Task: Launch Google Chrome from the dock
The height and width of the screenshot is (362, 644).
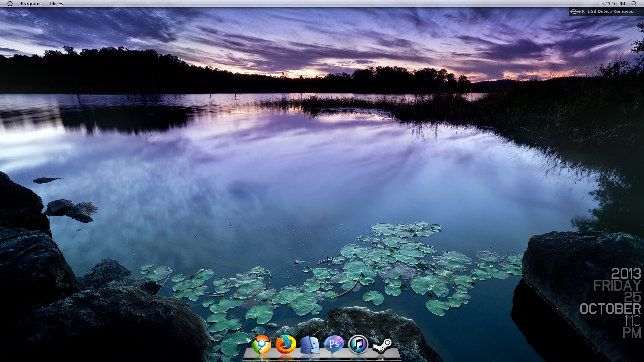Action: point(261,344)
